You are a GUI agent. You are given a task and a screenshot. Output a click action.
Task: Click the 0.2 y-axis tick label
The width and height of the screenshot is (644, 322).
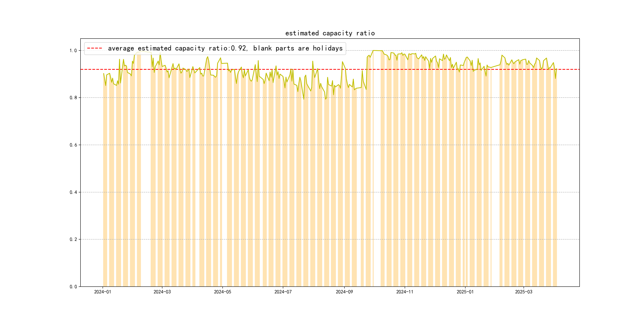pyautogui.click(x=73, y=239)
